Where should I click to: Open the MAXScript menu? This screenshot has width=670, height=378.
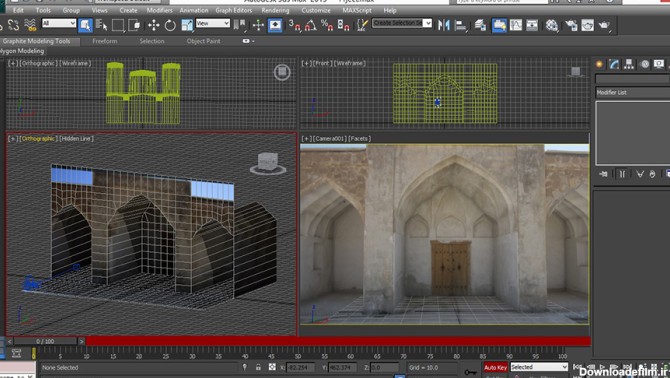click(357, 10)
